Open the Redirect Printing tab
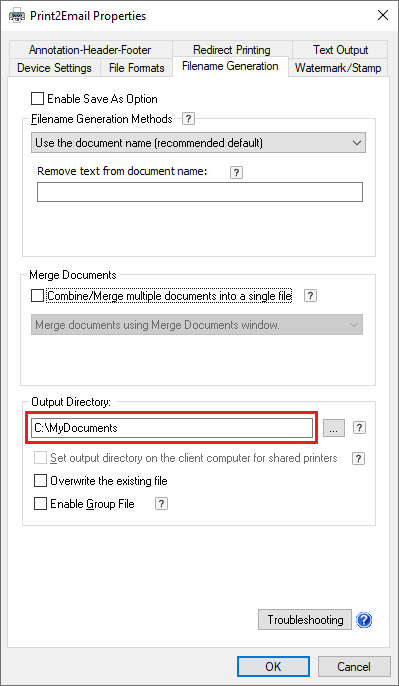This screenshot has width=399, height=686. (x=232, y=49)
